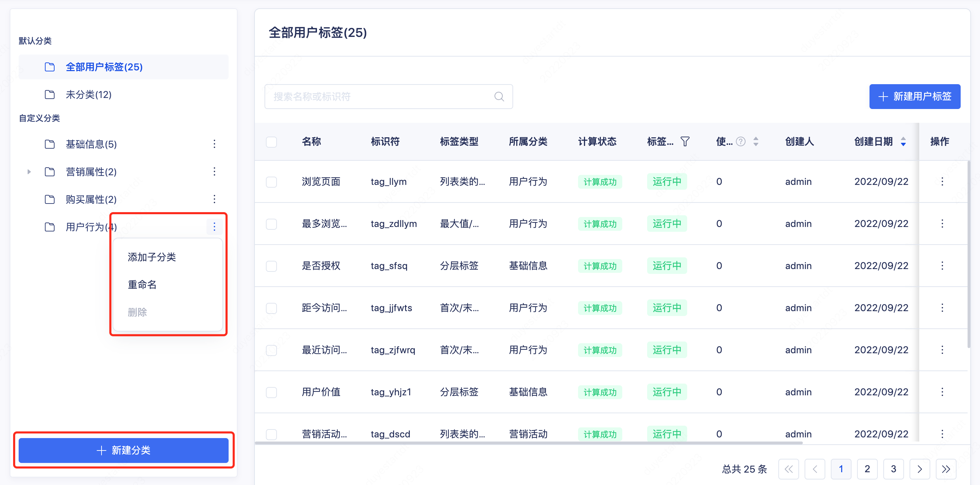Toggle the select-all checkbox in table header
The image size is (980, 485).
(x=271, y=141)
